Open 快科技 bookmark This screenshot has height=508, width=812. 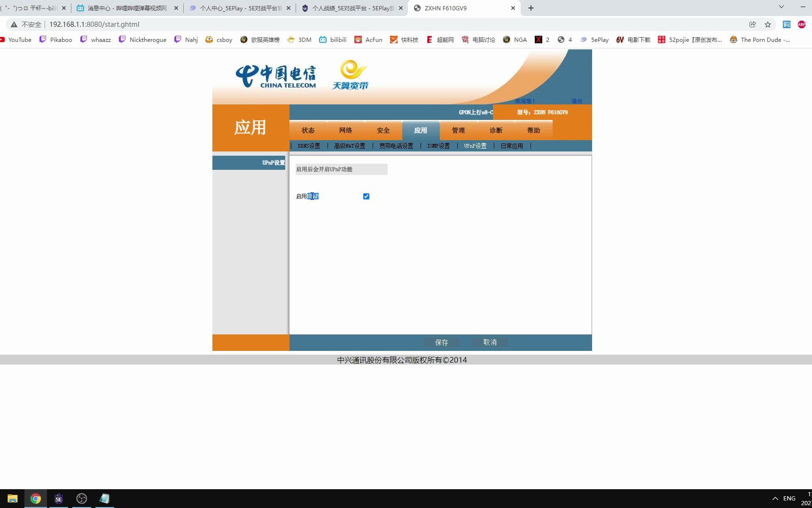point(404,40)
